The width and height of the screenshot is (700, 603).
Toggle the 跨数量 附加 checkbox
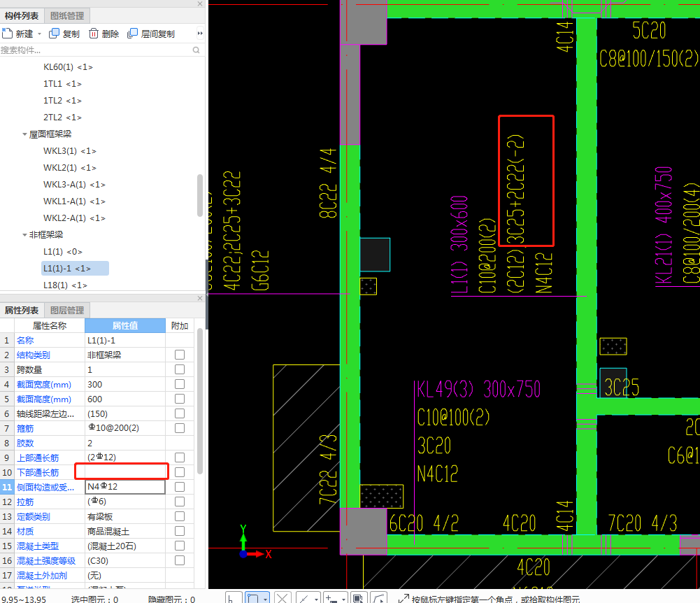coord(180,369)
